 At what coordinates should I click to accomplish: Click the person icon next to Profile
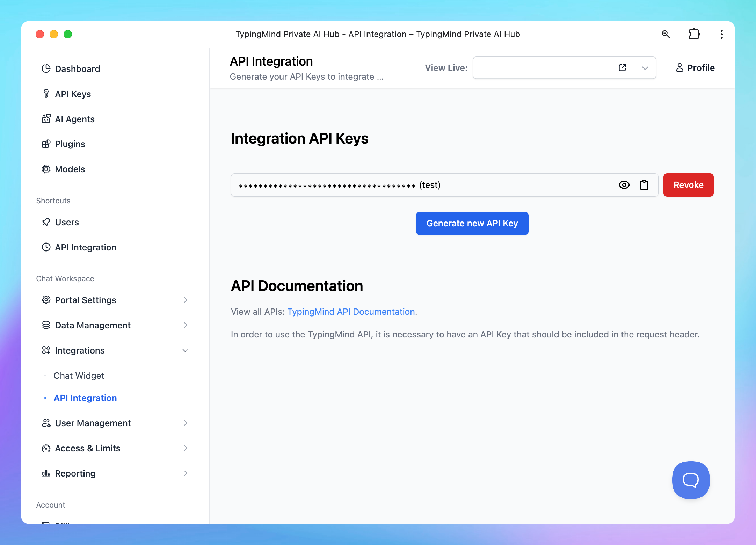pos(679,67)
